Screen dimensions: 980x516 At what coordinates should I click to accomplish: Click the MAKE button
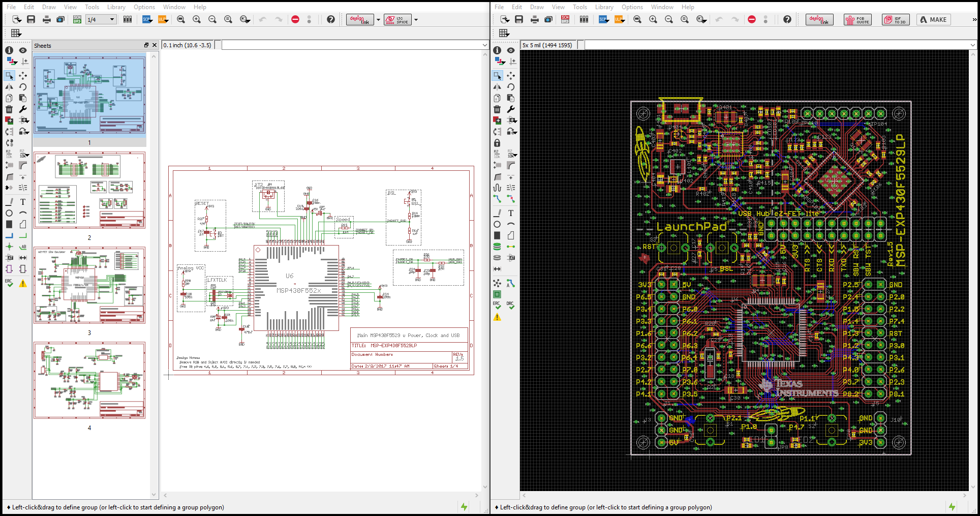click(933, 19)
